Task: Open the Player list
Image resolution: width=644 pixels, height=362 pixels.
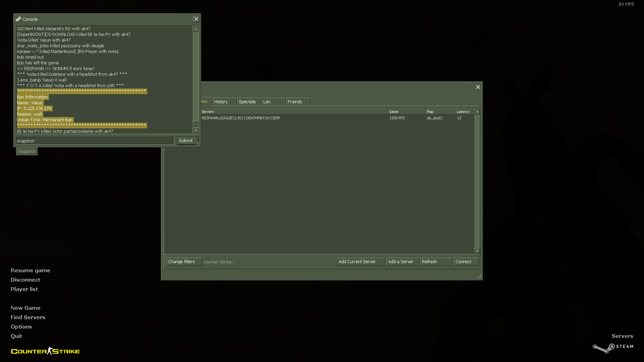Action: click(24, 289)
